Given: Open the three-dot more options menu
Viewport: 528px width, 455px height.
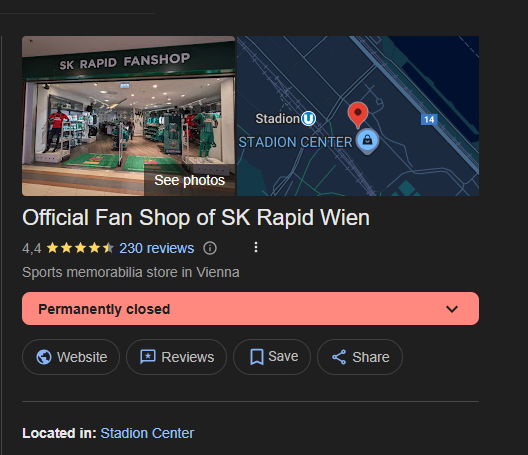Looking at the screenshot, I should pos(256,247).
